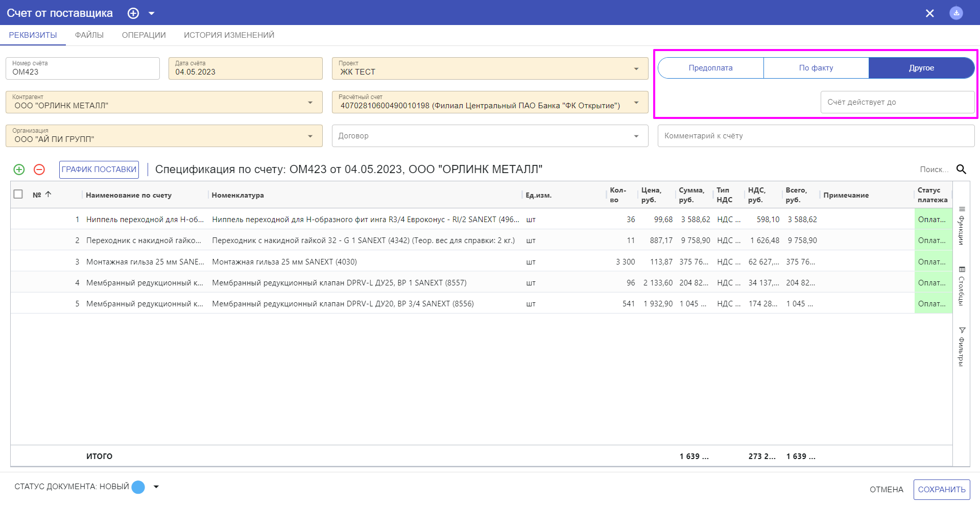980x505 pixels.
Task: Click the search magnifier icon
Action: pyautogui.click(x=962, y=170)
